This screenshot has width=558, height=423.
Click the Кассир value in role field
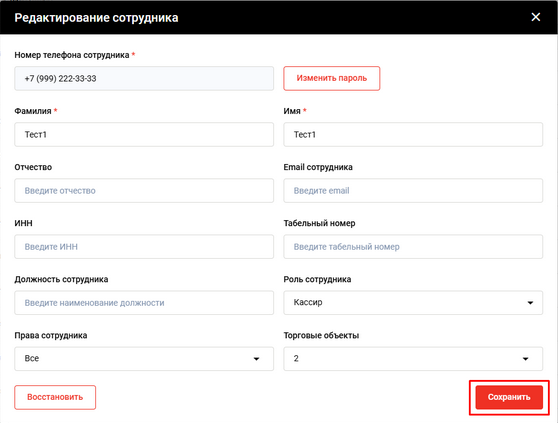point(308,302)
